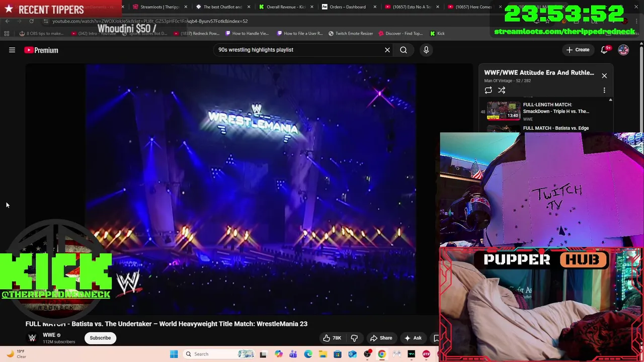Screen dimensions: 644x362
Task: Open the Windows Start menu
Action: coord(174,354)
